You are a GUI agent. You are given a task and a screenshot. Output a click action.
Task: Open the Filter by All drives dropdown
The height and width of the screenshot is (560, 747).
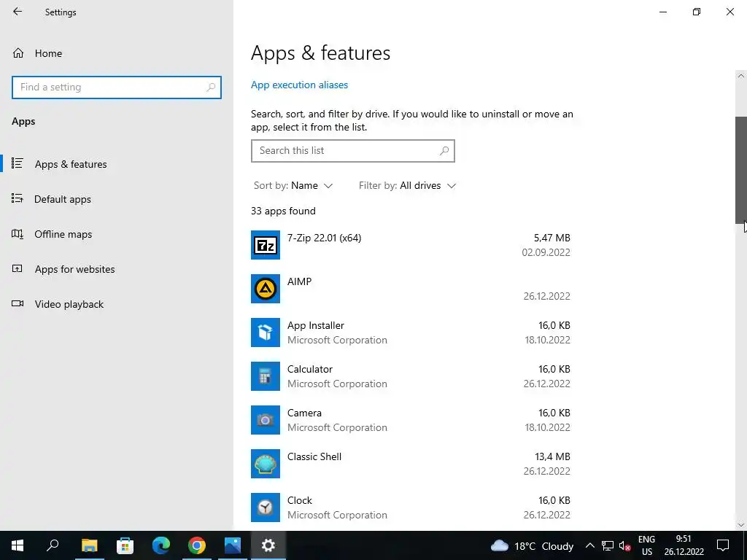(407, 186)
